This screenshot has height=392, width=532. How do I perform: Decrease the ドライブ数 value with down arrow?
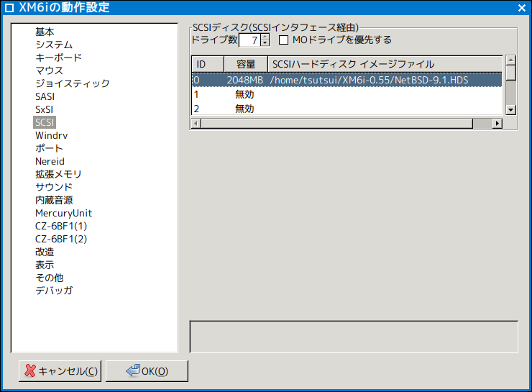pyautogui.click(x=265, y=43)
